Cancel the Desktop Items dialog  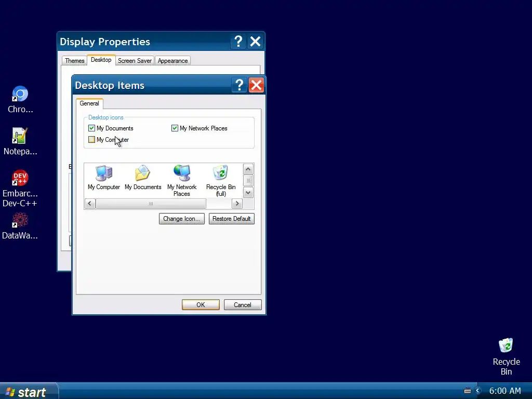(x=243, y=304)
